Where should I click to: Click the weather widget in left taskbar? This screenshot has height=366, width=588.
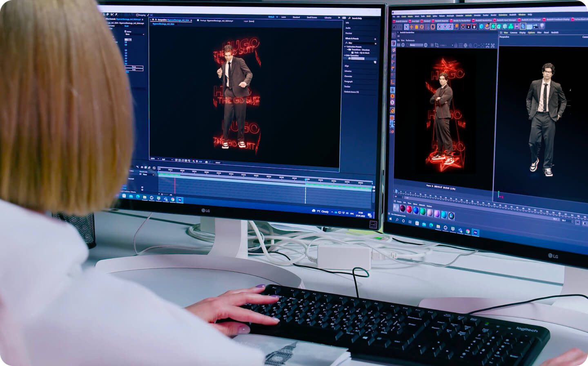321,211
